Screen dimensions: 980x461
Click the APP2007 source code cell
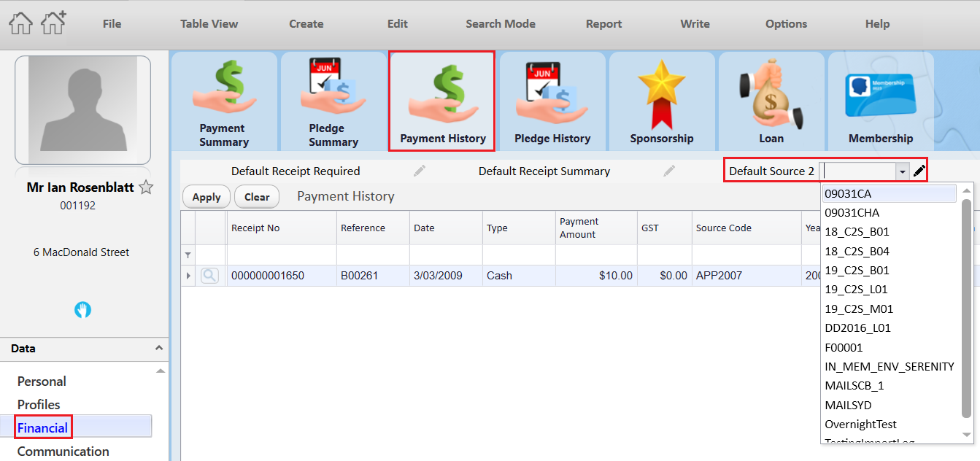(746, 276)
